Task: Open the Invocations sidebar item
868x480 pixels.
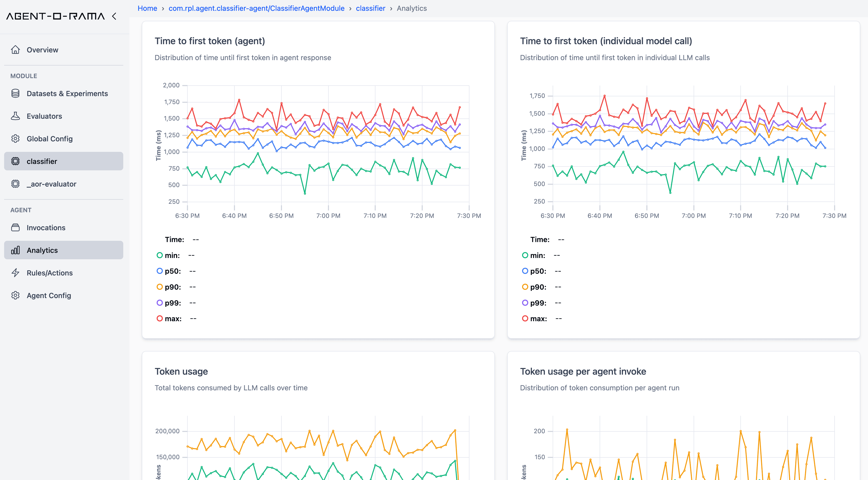Action: [x=46, y=227]
